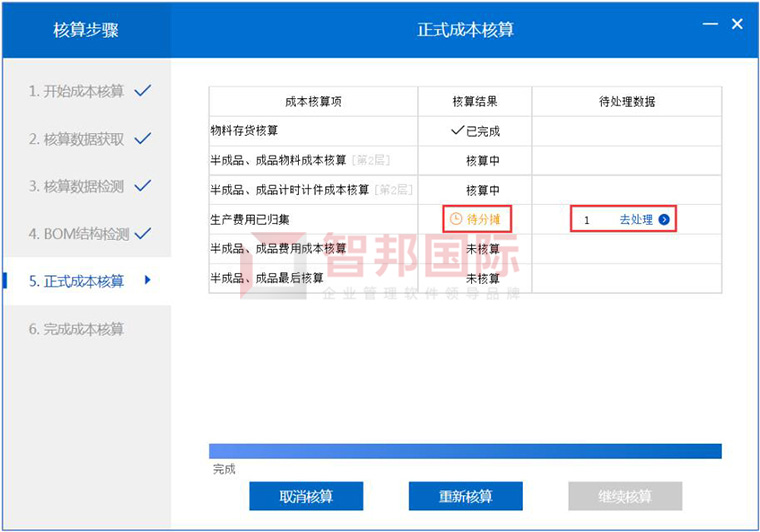Click the 成本核算项 column header

[313, 101]
